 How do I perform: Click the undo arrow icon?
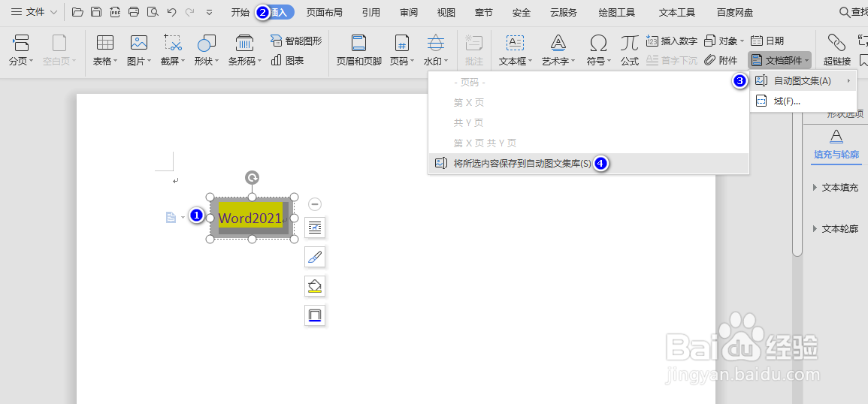171,12
